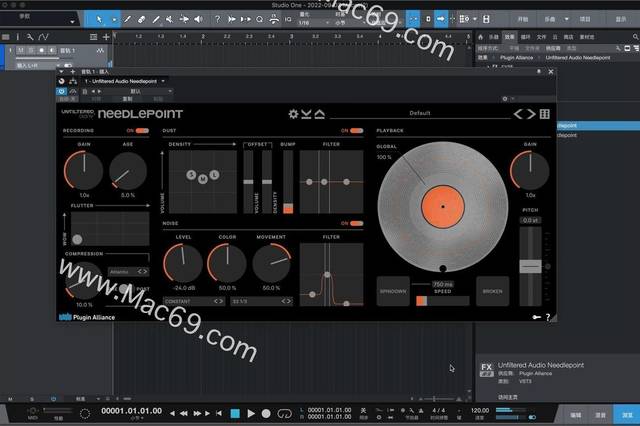Toggle Noise section ON switch

[356, 223]
